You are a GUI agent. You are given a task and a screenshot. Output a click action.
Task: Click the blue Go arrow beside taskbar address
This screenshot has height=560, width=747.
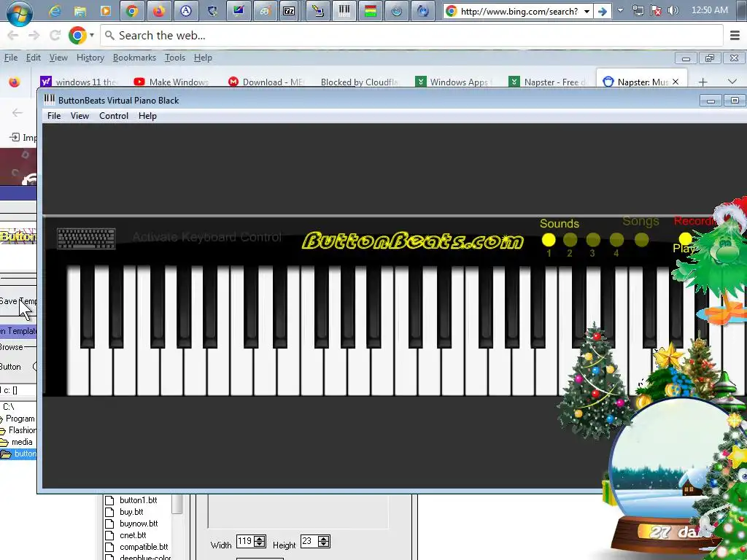pos(603,11)
